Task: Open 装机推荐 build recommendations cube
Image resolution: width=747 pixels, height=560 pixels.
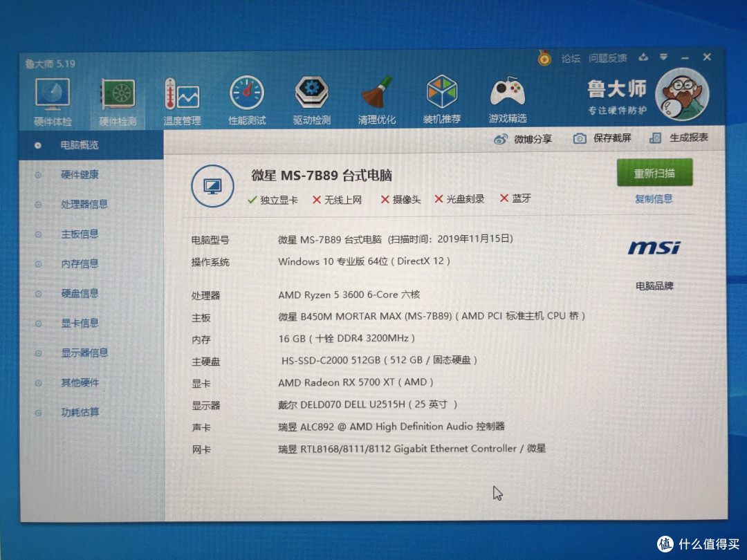Action: click(x=441, y=100)
